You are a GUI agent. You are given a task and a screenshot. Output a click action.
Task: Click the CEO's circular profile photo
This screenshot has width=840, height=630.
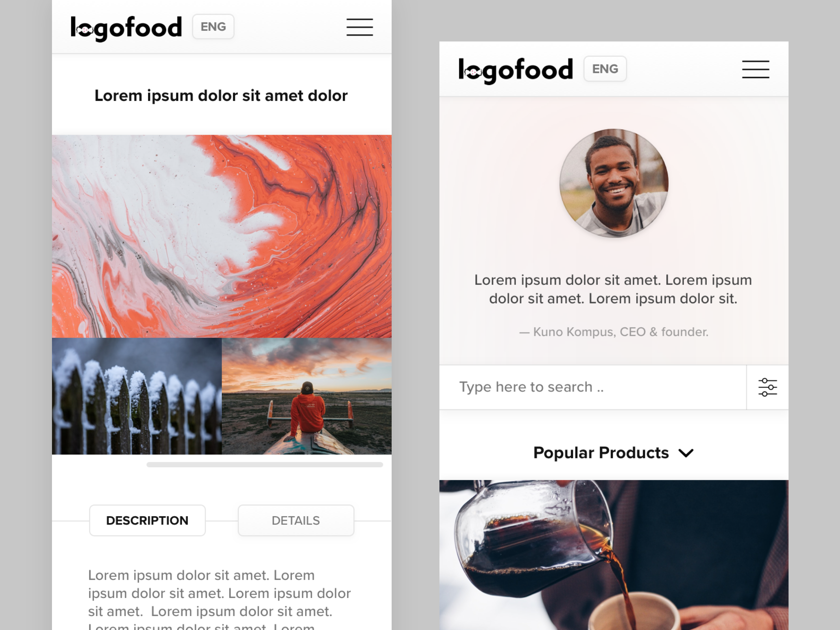click(614, 183)
